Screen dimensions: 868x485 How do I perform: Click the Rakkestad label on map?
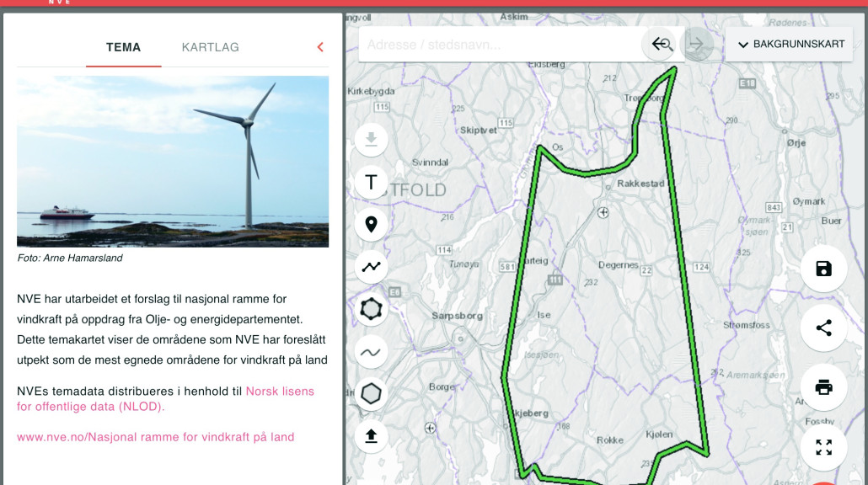[640, 184]
